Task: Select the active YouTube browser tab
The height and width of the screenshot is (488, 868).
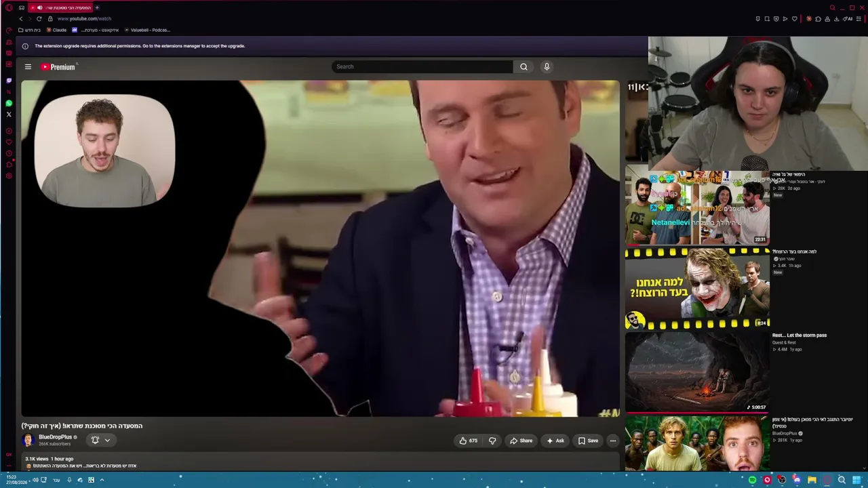Action: (x=61, y=7)
